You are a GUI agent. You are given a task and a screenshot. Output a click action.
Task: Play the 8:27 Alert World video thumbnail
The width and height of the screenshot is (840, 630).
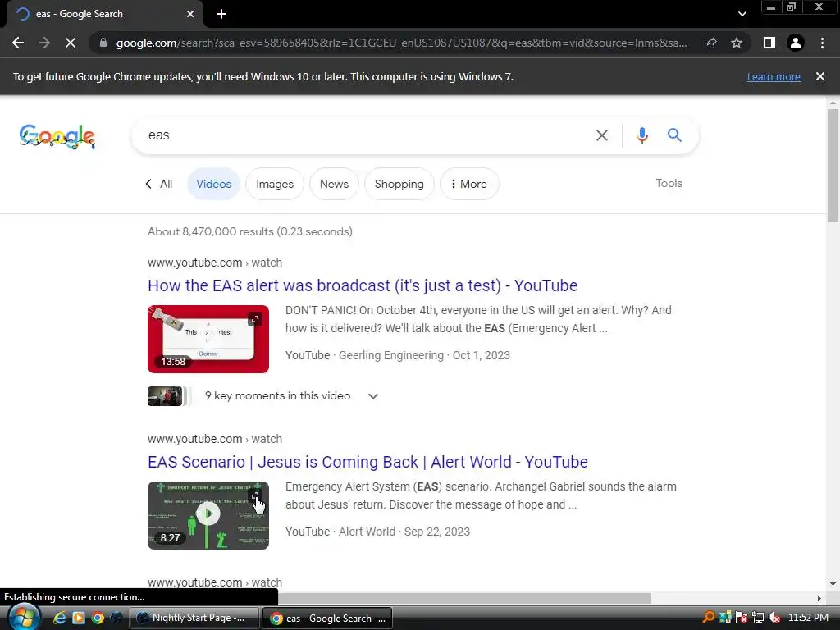[x=208, y=515]
